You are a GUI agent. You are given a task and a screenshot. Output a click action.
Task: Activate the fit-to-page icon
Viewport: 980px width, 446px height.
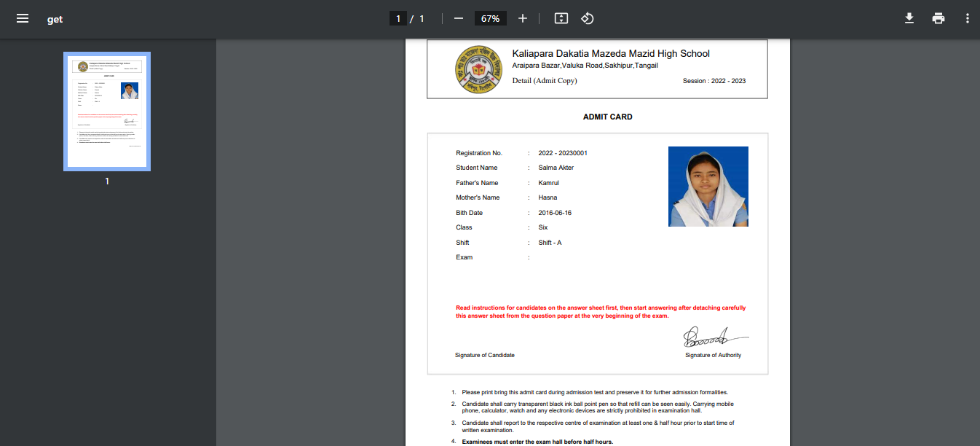[x=561, y=18]
